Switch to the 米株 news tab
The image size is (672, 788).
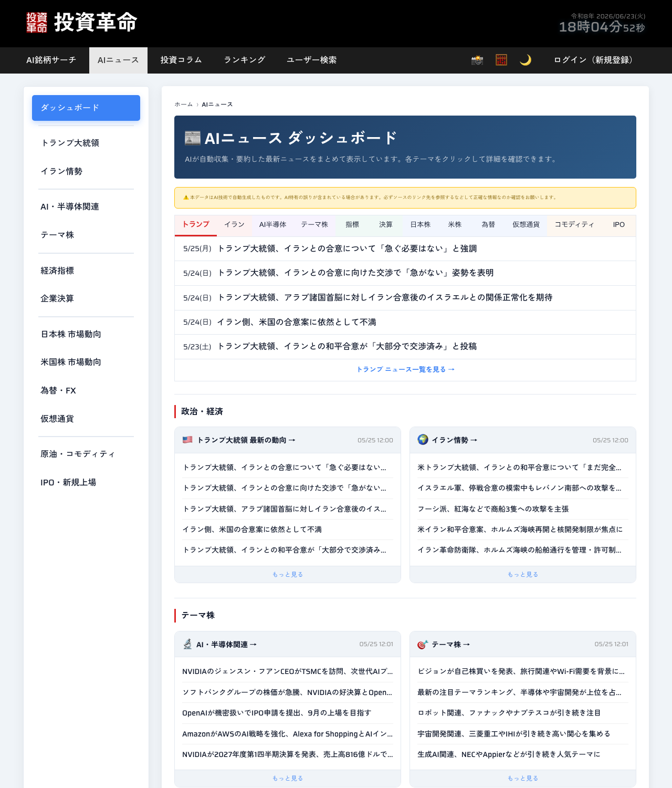pyautogui.click(x=455, y=225)
